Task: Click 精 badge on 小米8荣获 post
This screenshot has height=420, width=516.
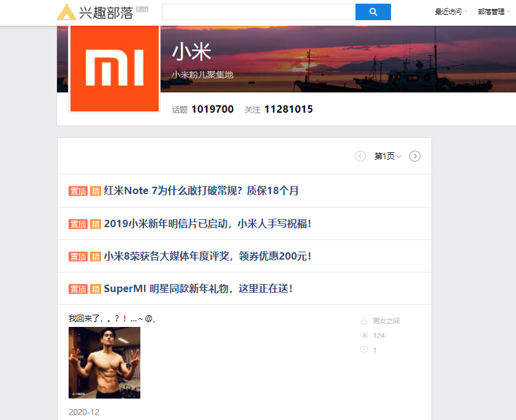Action: [x=96, y=256]
